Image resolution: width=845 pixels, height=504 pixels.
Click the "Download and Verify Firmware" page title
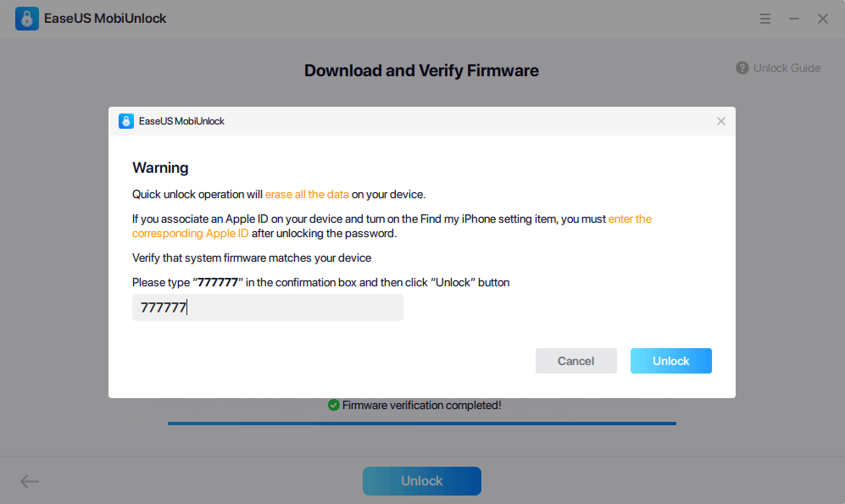point(421,71)
